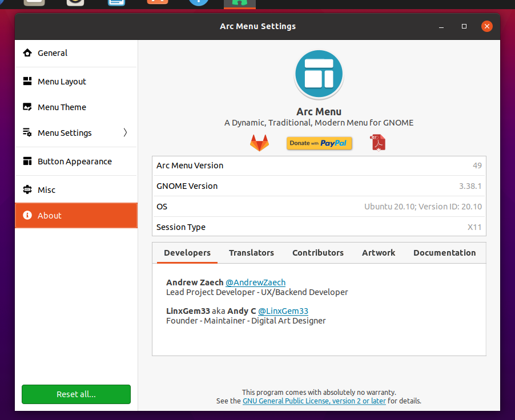Image resolution: width=515 pixels, height=420 pixels.
Task: Click the green dock icon with orange indicator
Action: pyautogui.click(x=240, y=3)
